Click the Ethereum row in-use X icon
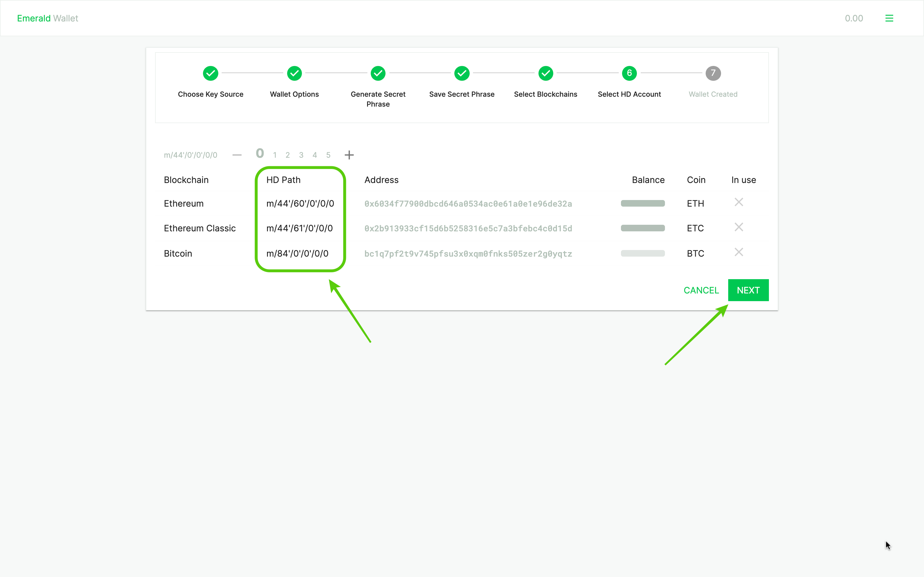 click(x=738, y=202)
